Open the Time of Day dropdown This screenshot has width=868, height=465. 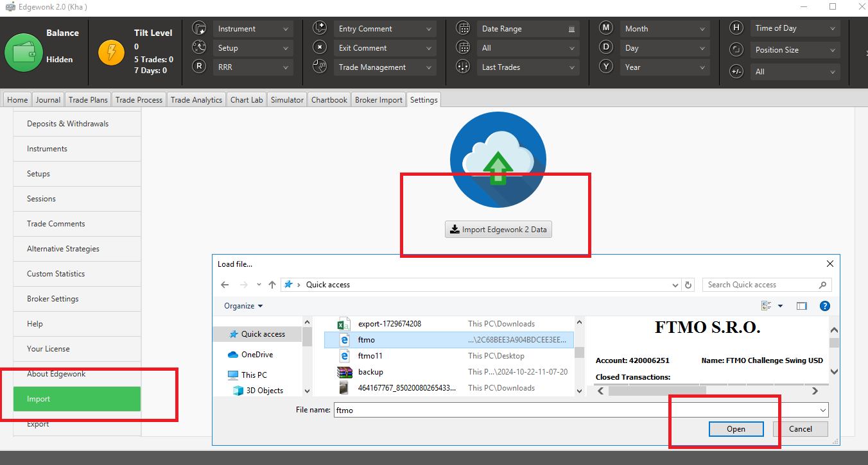[x=795, y=28]
